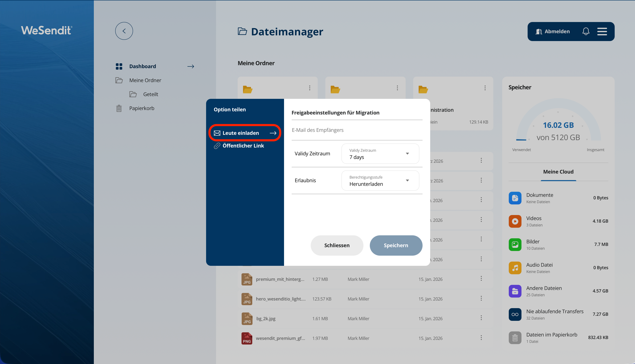Viewport: 635px width, 364px height.
Task: Open Geteilt folder in sidebar
Action: (x=150, y=94)
